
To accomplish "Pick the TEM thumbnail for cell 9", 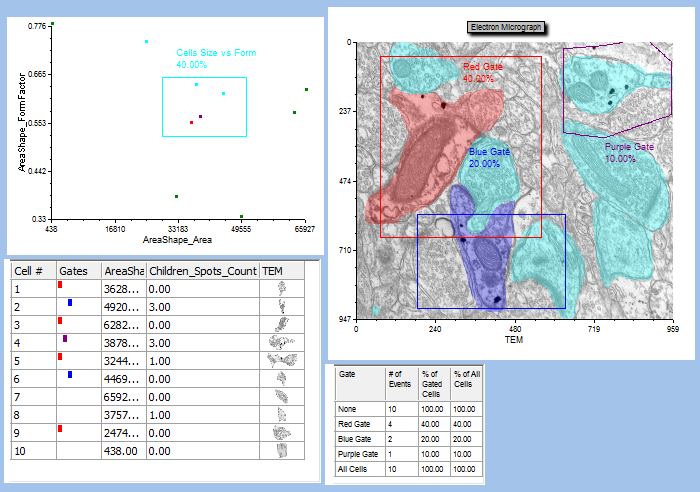I will click(x=281, y=432).
